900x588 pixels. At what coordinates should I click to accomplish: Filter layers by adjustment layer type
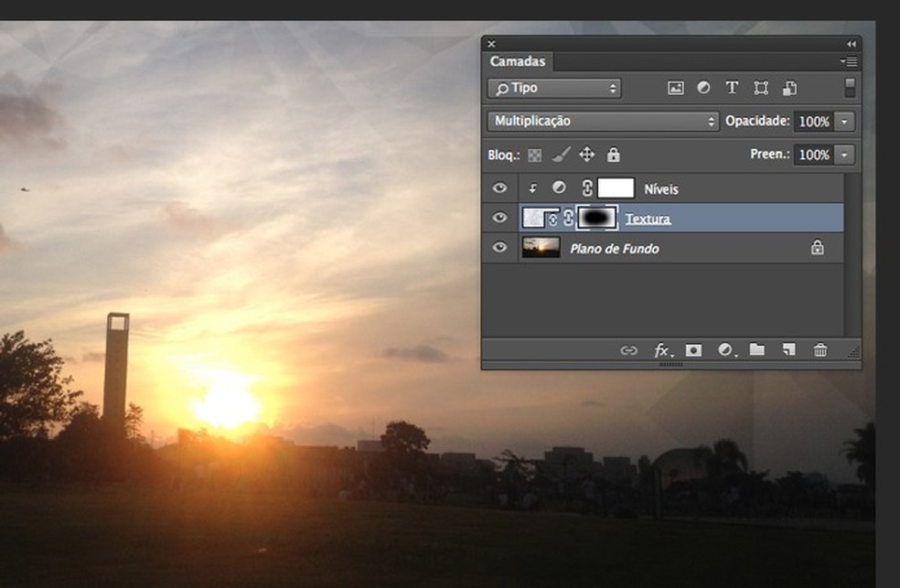coord(703,89)
